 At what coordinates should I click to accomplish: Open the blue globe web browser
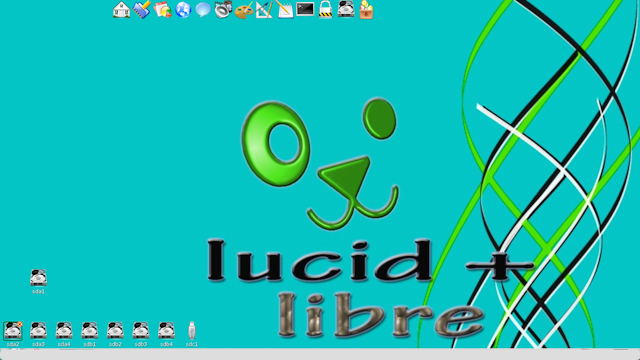[x=183, y=9]
